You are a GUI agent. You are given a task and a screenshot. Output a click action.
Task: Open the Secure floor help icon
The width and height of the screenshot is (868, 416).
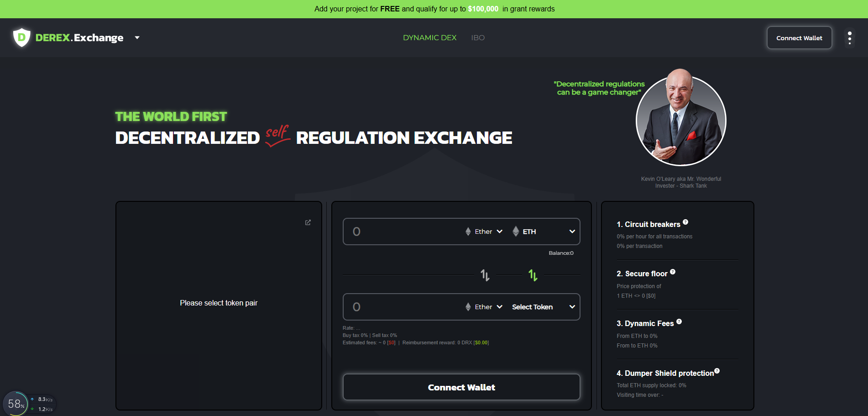673,271
